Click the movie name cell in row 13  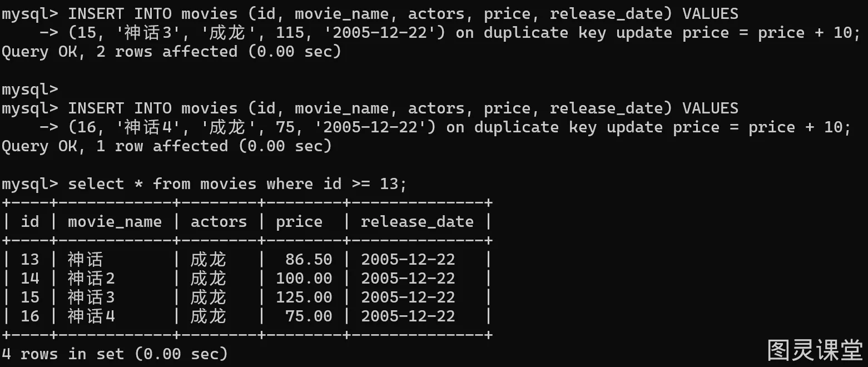tap(86, 260)
